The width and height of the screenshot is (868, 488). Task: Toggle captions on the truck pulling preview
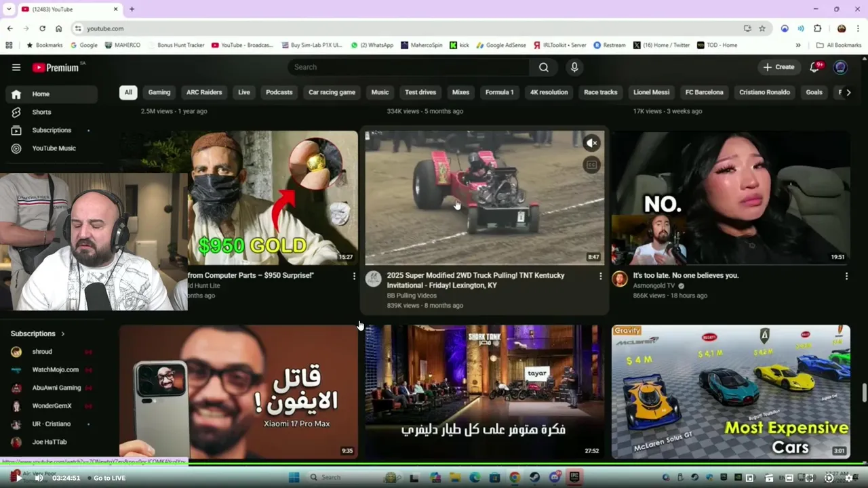(591, 165)
